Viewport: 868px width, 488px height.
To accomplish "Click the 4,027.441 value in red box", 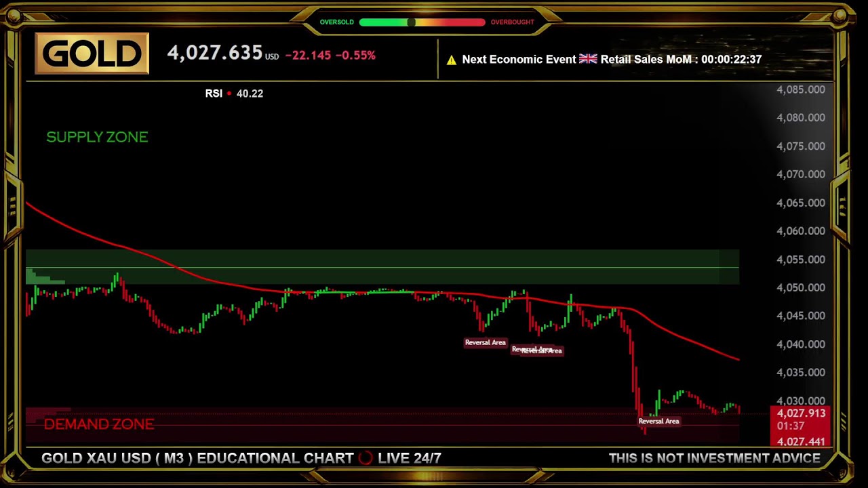I will click(x=801, y=442).
